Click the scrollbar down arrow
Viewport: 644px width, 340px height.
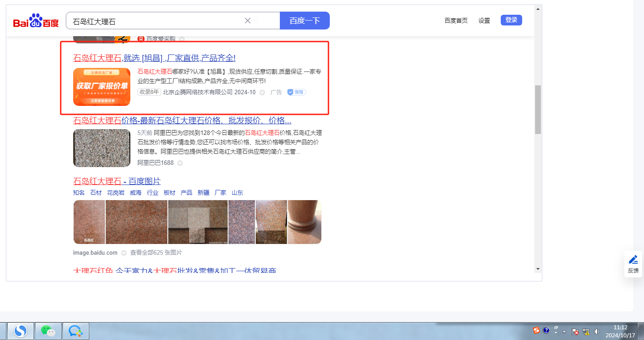tap(538, 269)
